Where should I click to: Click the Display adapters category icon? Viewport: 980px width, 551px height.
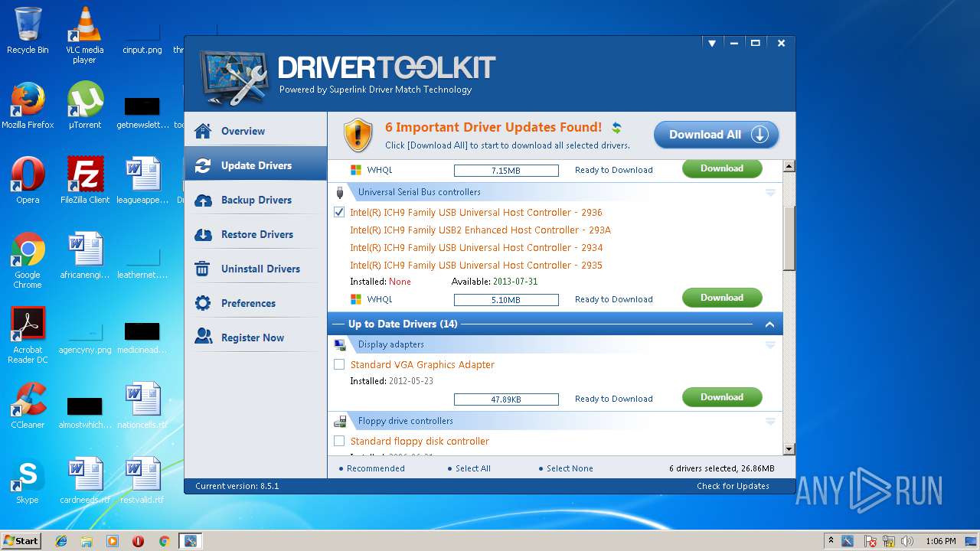[x=340, y=345]
